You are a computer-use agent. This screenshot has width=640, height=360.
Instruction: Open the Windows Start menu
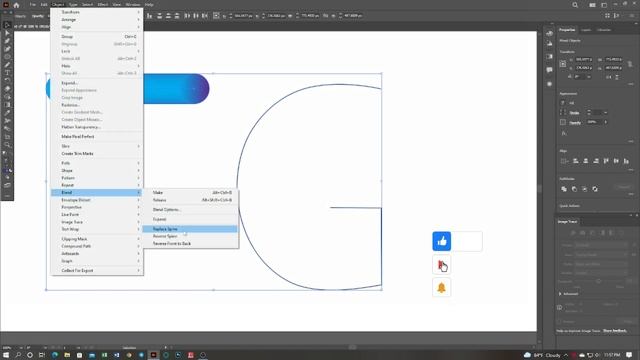tap(6, 355)
